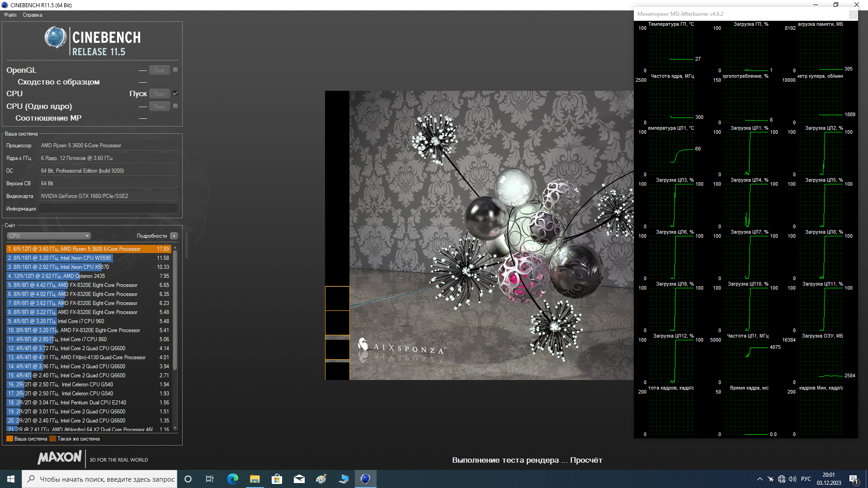Expand Подробности with the arrow button
Viewport: 868px width, 488px height.
(x=174, y=236)
